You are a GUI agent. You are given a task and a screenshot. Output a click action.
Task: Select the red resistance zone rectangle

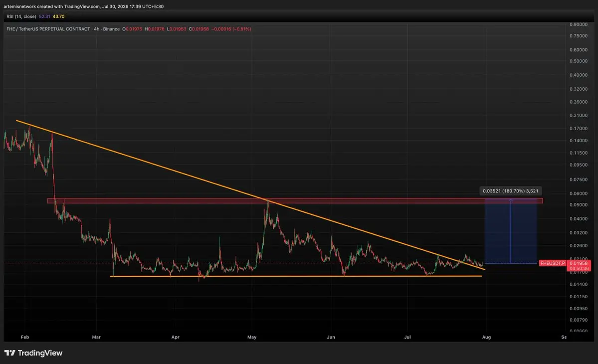(x=295, y=201)
